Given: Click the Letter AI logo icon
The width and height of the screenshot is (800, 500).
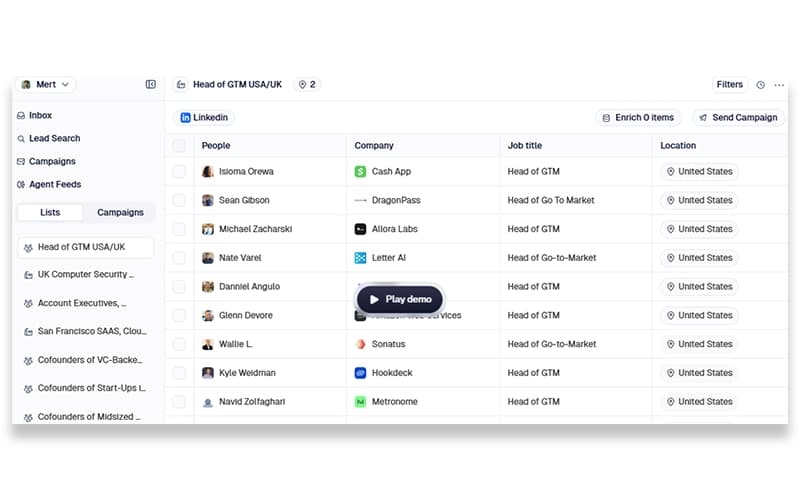Looking at the screenshot, I should (360, 258).
